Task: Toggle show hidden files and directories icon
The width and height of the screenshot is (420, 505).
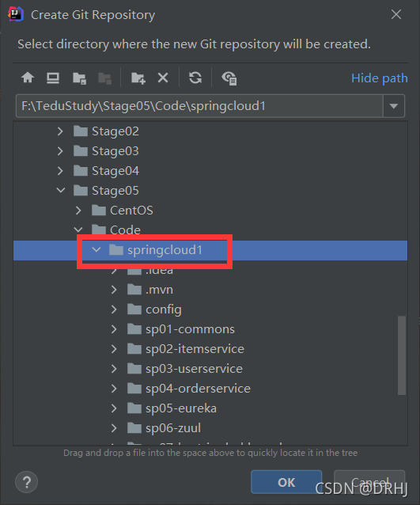Action: 229,78
